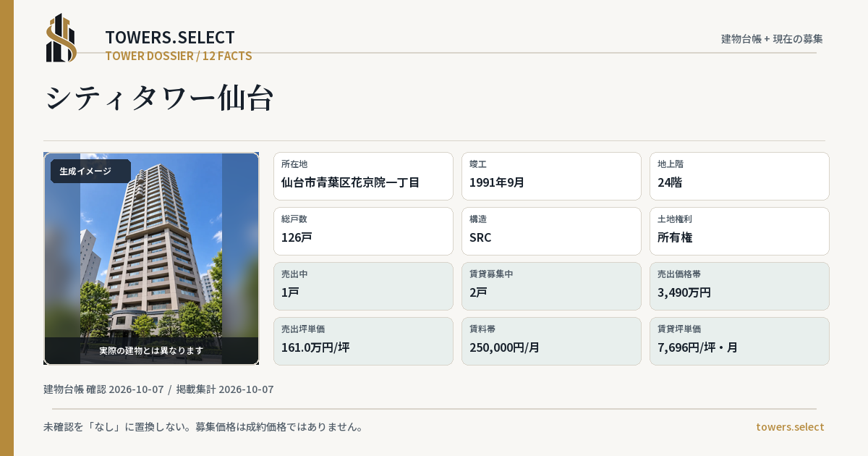Click the 売出中 label
Viewport: 868px width, 456px height.
pos(294,274)
